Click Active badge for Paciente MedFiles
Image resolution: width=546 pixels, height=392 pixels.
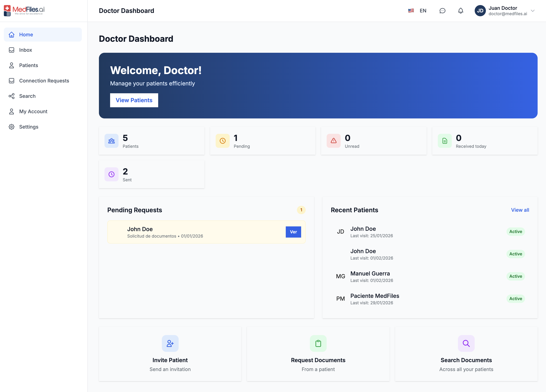(x=515, y=299)
